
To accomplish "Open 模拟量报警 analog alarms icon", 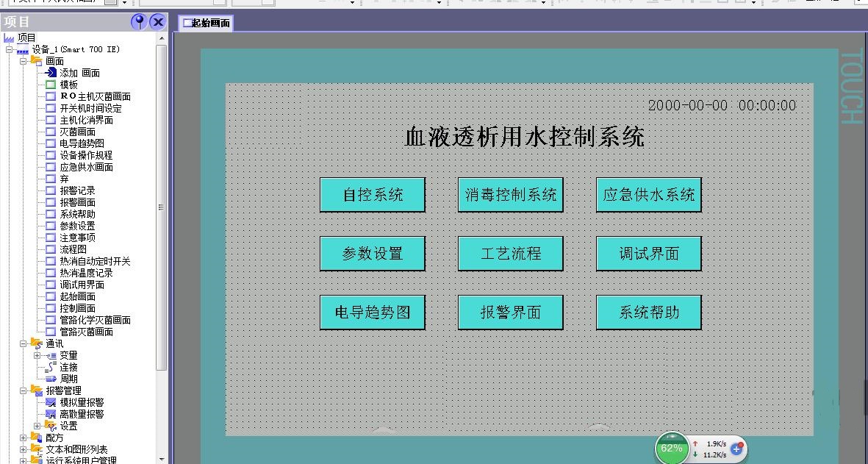I will 51,402.
